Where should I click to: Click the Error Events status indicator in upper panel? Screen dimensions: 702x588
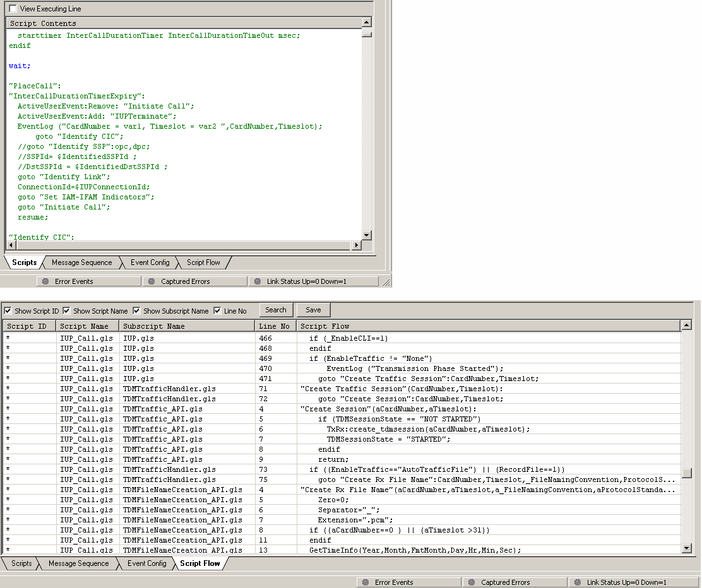[73, 281]
